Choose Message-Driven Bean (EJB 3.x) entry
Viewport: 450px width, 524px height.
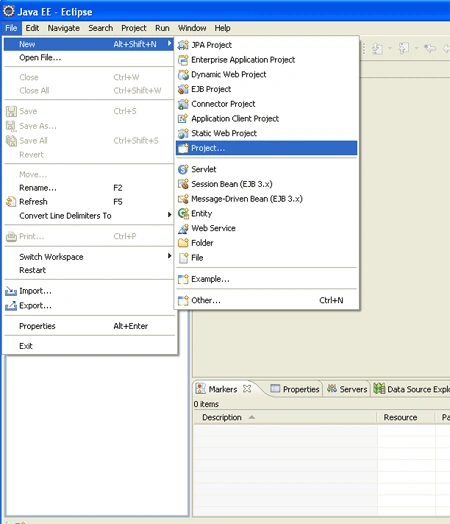click(267, 199)
